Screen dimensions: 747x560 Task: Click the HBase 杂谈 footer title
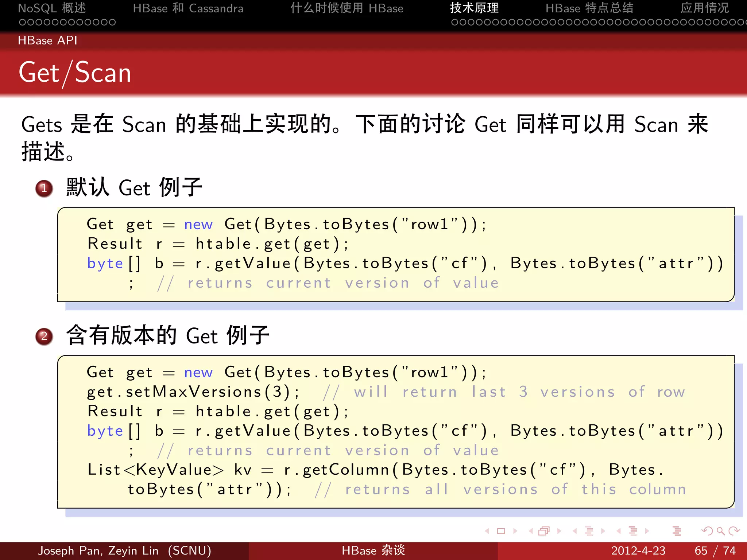[x=373, y=551]
